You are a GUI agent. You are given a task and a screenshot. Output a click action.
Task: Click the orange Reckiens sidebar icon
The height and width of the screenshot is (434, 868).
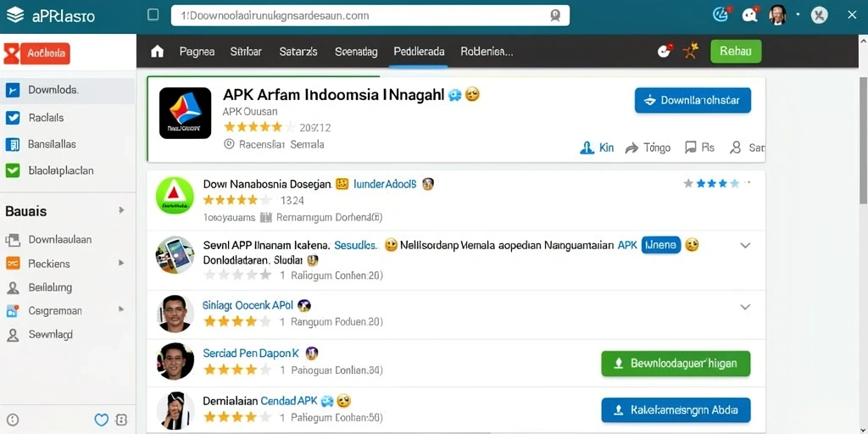(x=12, y=264)
